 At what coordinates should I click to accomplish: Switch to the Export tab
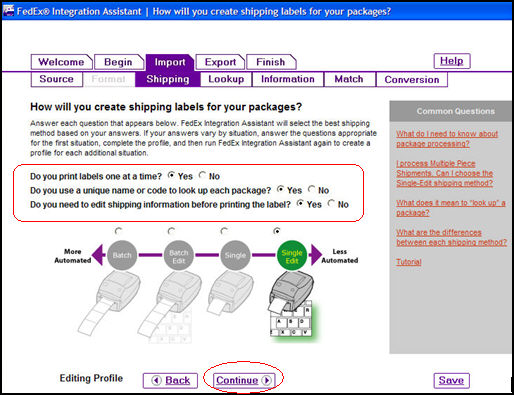220,62
